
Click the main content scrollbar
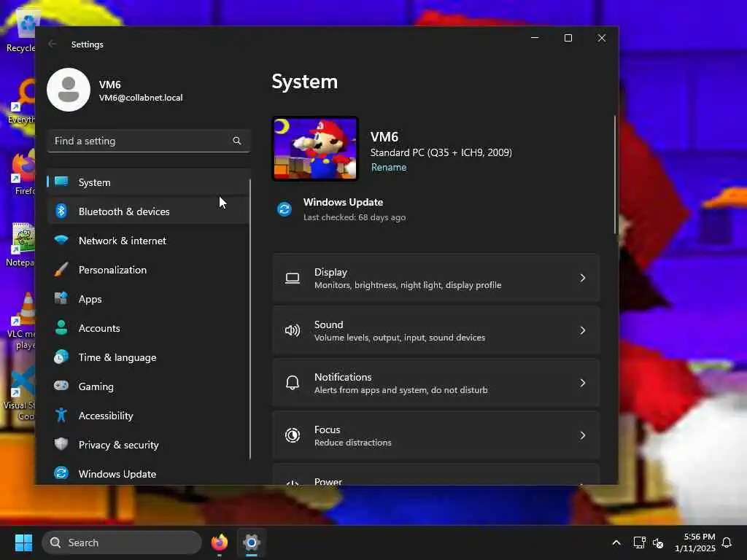point(614,175)
